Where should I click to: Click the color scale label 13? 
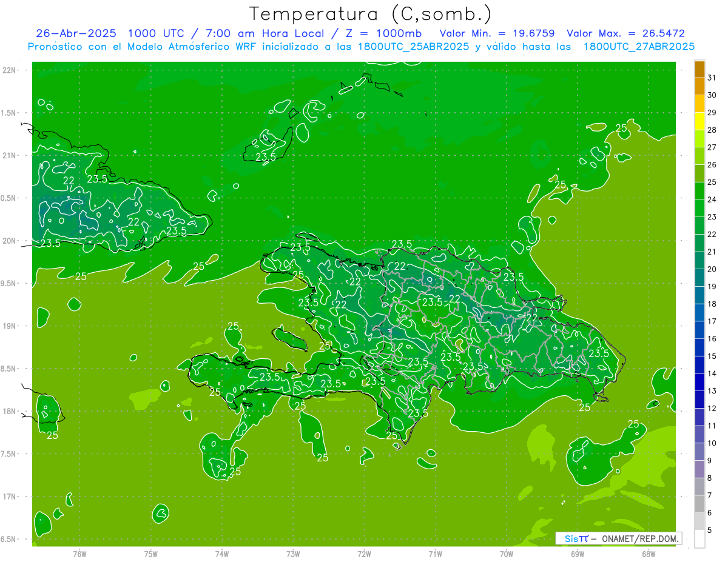coord(712,391)
